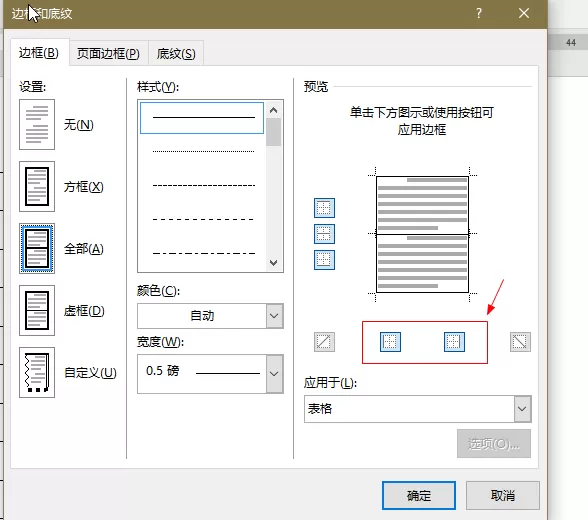Toggle the top border button in preview
This screenshot has width=588, height=520.
pos(324,208)
